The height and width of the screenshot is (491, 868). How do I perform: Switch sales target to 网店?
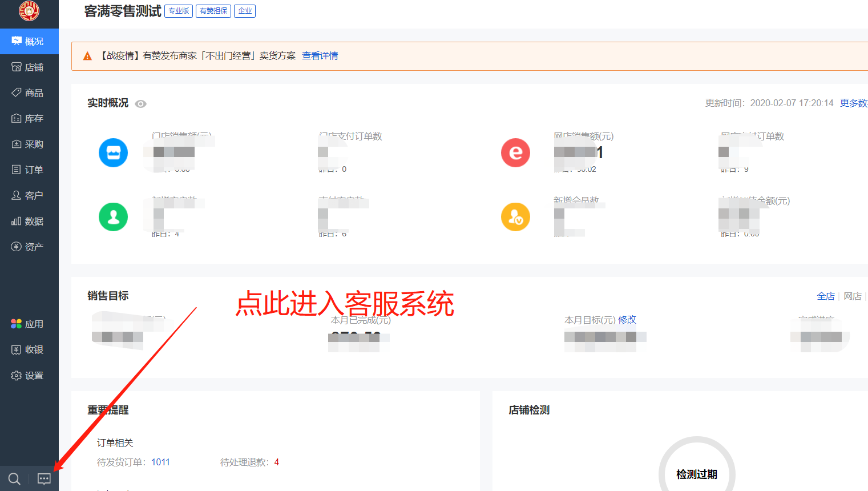853,296
